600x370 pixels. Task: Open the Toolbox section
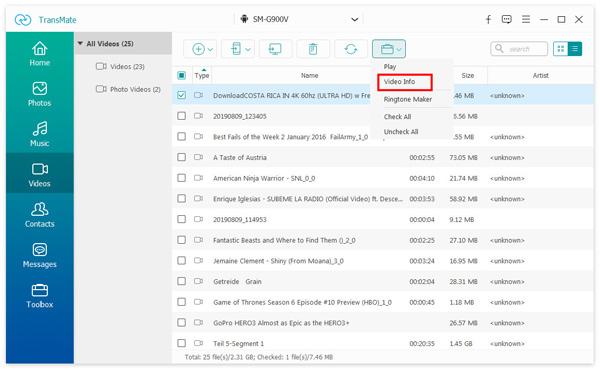39,296
